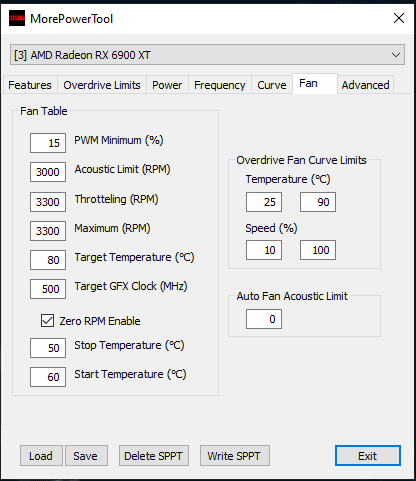416x481 pixels.
Task: Click Write SPPT button
Action: pos(235,456)
